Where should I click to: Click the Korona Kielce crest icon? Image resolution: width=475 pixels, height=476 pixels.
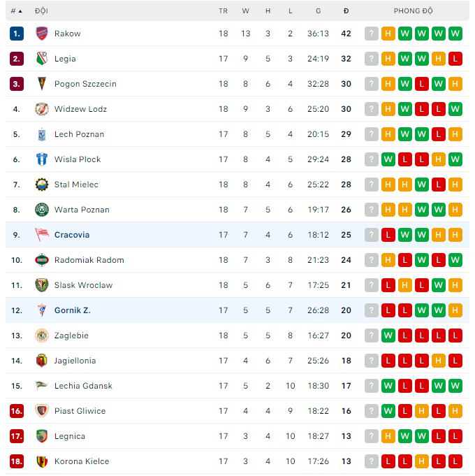[x=41, y=461]
